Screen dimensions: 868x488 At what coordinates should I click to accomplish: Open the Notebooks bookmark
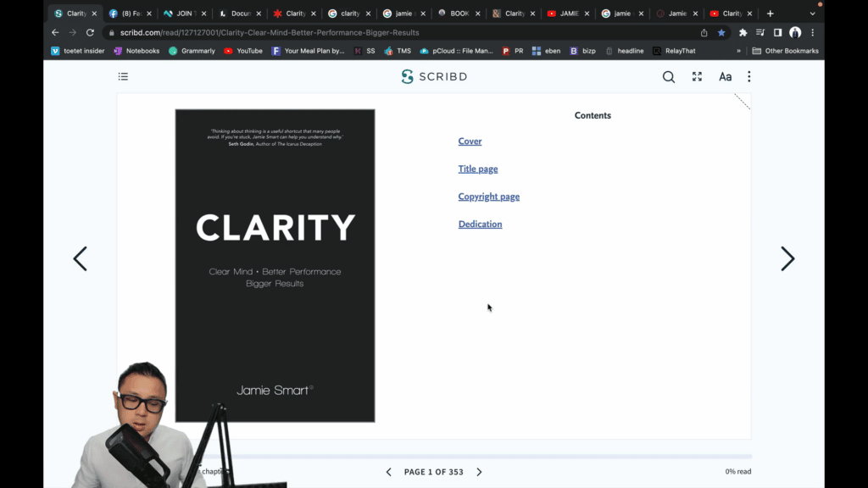(x=136, y=51)
